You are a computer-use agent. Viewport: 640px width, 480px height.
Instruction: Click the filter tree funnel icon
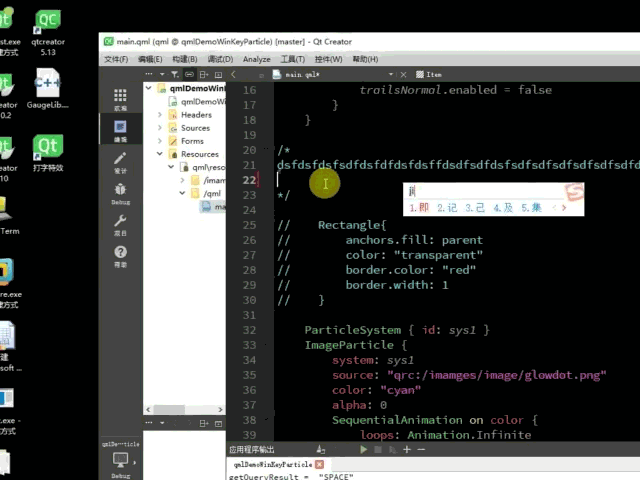[175, 74]
